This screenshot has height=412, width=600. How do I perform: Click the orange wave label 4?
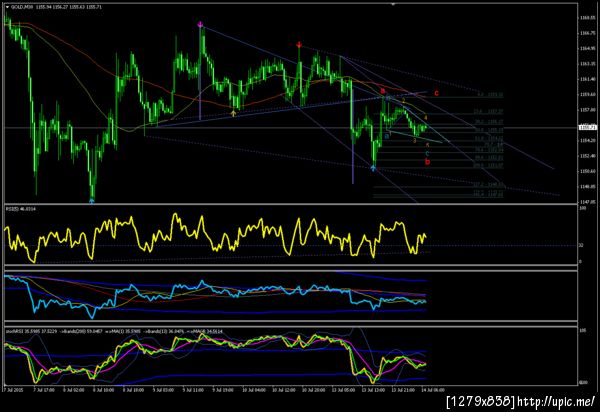pos(426,118)
